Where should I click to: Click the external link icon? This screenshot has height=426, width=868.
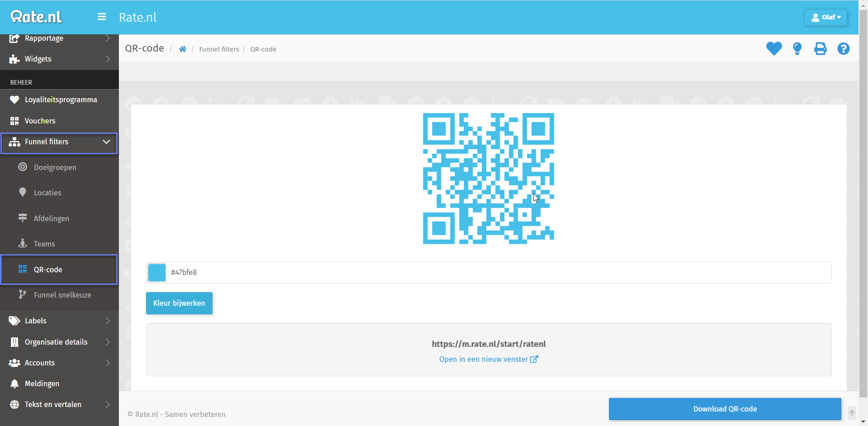(x=534, y=359)
